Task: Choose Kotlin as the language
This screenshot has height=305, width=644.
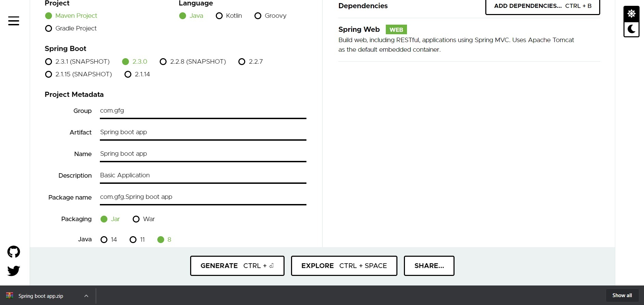Action: tap(229, 16)
